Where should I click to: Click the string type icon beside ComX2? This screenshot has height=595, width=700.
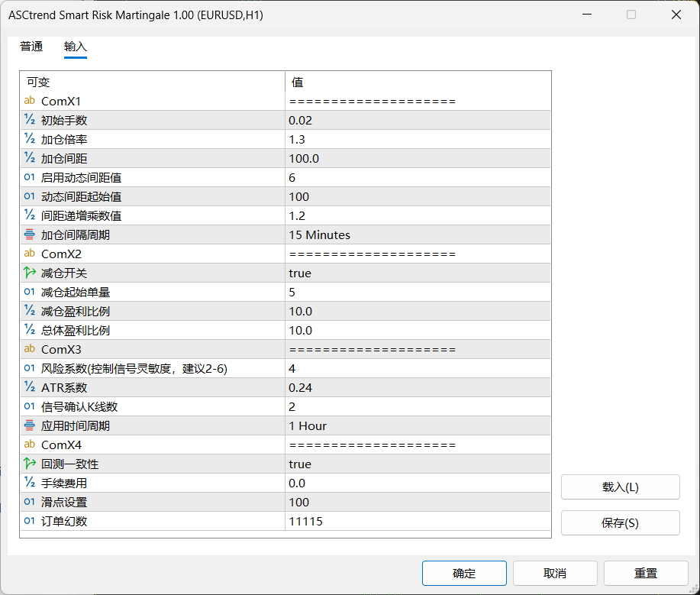pyautogui.click(x=30, y=254)
